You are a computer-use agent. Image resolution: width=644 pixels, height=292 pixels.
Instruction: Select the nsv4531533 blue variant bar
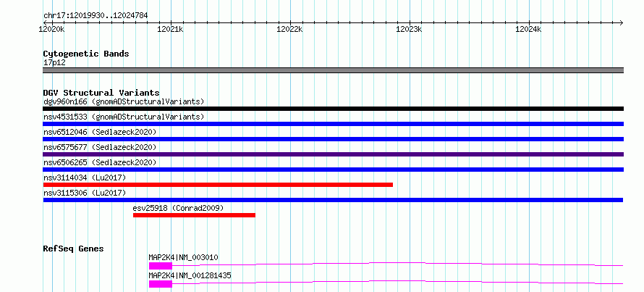tap(333, 124)
